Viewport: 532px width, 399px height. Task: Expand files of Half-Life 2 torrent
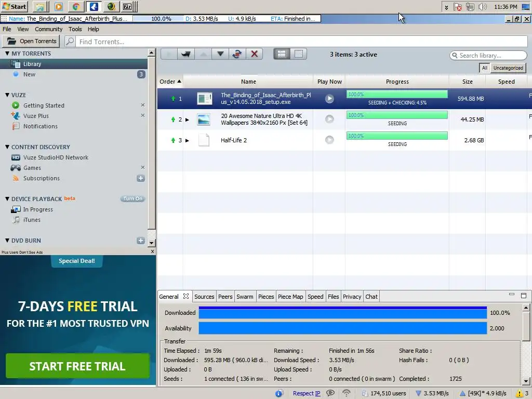187,140
